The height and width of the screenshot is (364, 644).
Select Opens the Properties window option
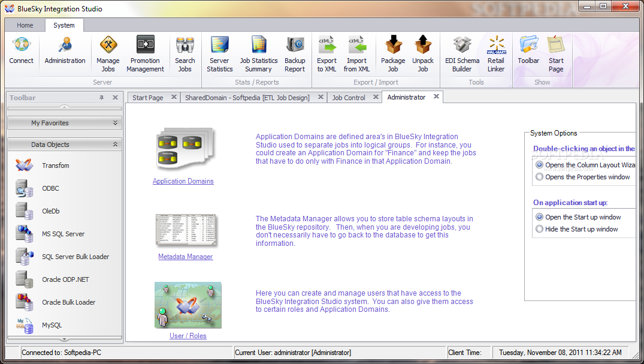point(539,177)
